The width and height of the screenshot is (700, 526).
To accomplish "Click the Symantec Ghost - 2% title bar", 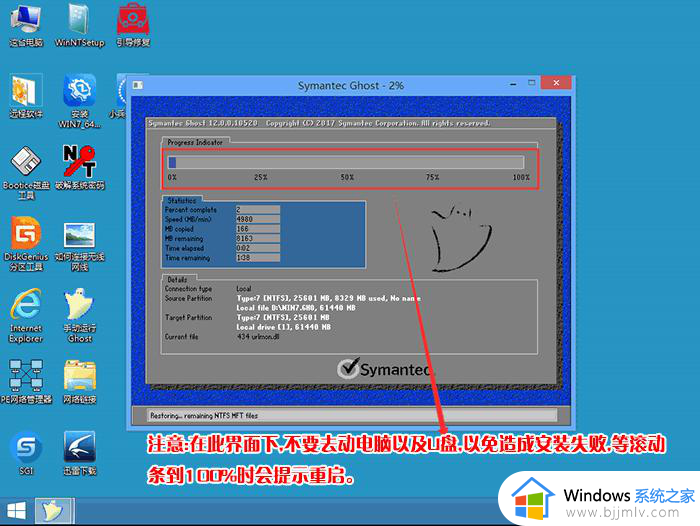I will point(351,85).
